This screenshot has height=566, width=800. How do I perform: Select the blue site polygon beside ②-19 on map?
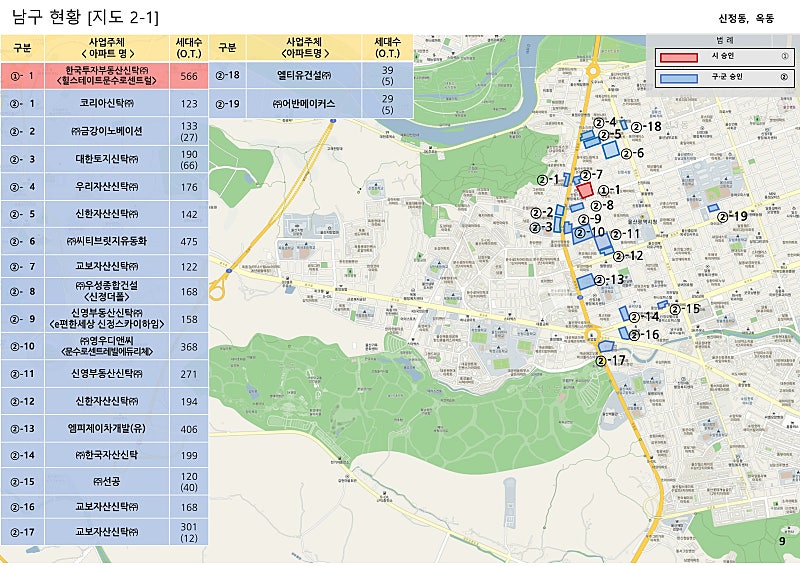pos(713,208)
